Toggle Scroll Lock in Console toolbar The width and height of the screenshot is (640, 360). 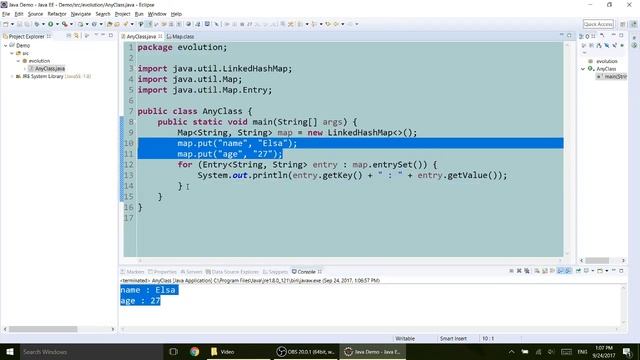(x=545, y=271)
